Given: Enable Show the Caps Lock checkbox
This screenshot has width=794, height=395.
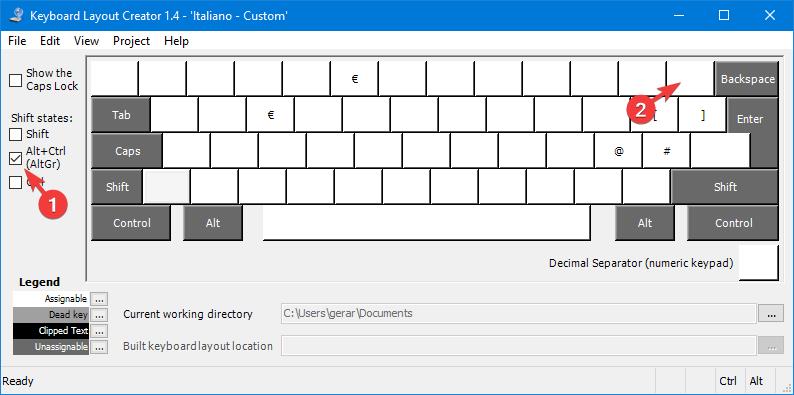Looking at the screenshot, I should pyautogui.click(x=16, y=80).
